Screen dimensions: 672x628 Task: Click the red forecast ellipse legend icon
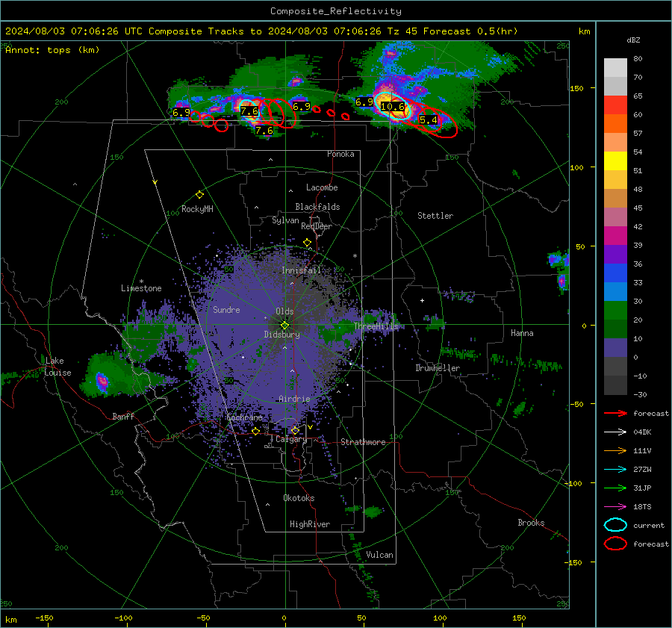[615, 544]
